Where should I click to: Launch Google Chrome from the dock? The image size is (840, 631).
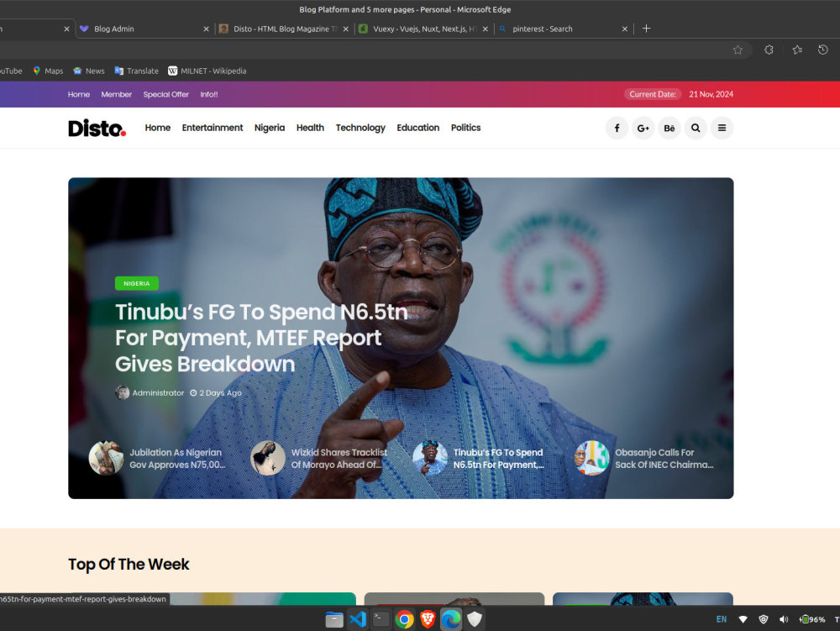(x=405, y=619)
